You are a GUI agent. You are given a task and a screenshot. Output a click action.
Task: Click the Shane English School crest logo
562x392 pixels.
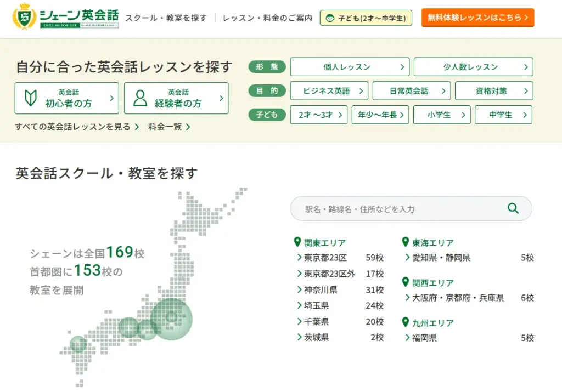(x=26, y=18)
